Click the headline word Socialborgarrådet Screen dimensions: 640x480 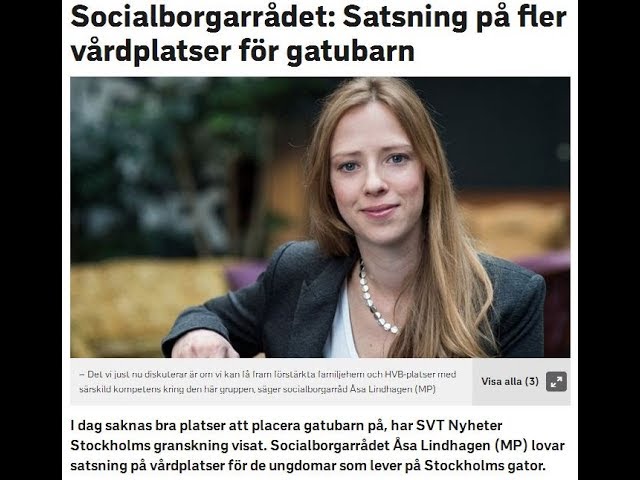pyautogui.click(x=202, y=17)
